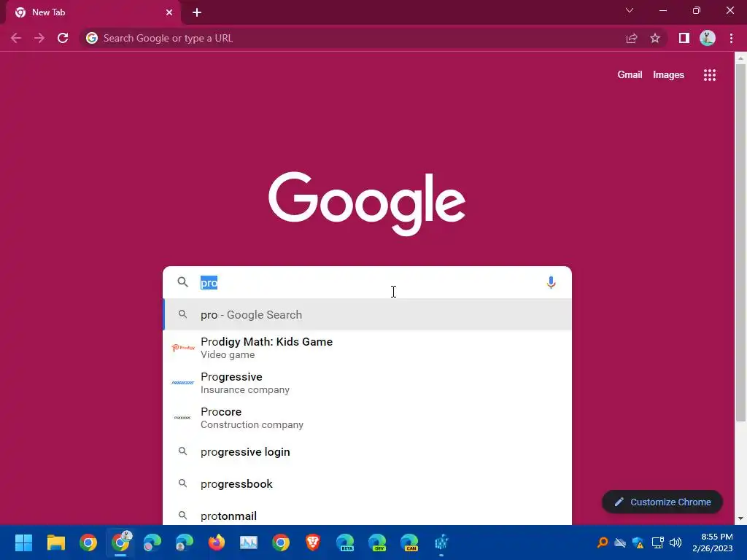
Task: Open the volume control in system tray
Action: point(675,542)
